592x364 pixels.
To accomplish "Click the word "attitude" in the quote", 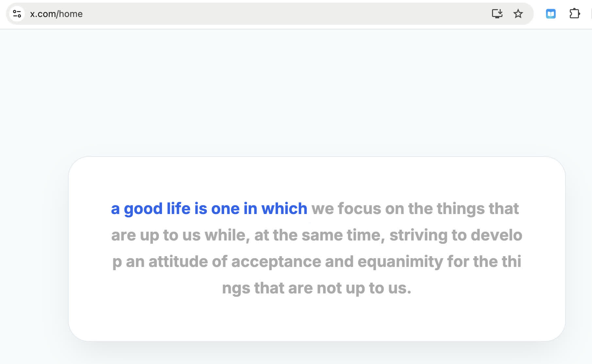I will click(178, 262).
